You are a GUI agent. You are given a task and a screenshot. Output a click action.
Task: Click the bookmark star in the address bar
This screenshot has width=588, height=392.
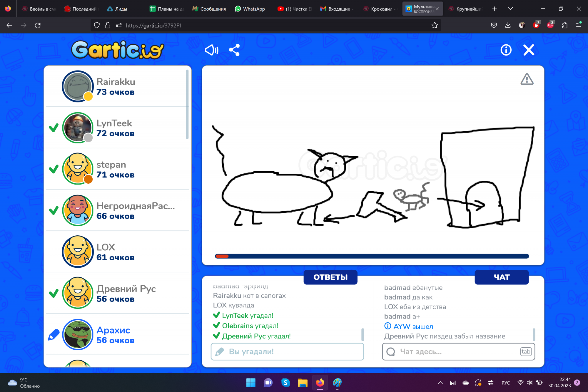point(435,25)
